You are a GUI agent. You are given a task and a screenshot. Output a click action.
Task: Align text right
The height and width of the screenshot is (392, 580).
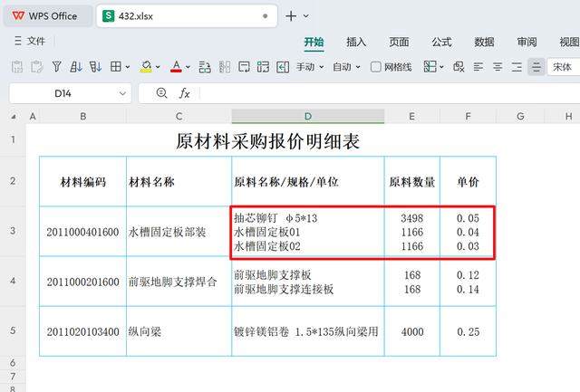(517, 67)
